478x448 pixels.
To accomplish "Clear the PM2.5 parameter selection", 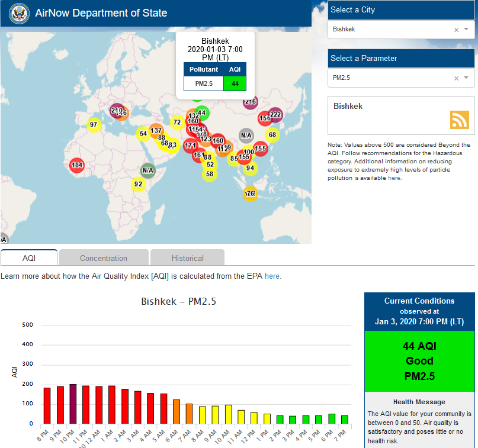I will pos(456,78).
